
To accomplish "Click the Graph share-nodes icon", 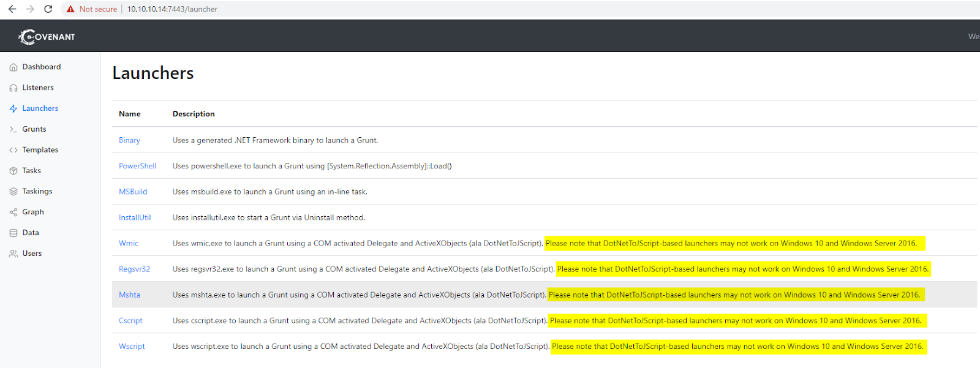I will coord(13,212).
